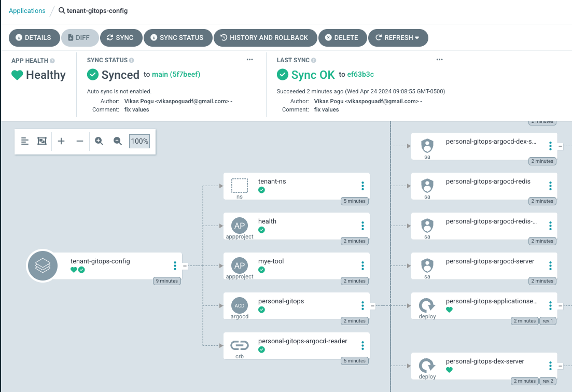The image size is (572, 392).
Task: Open History and Rollback
Action: 264,38
